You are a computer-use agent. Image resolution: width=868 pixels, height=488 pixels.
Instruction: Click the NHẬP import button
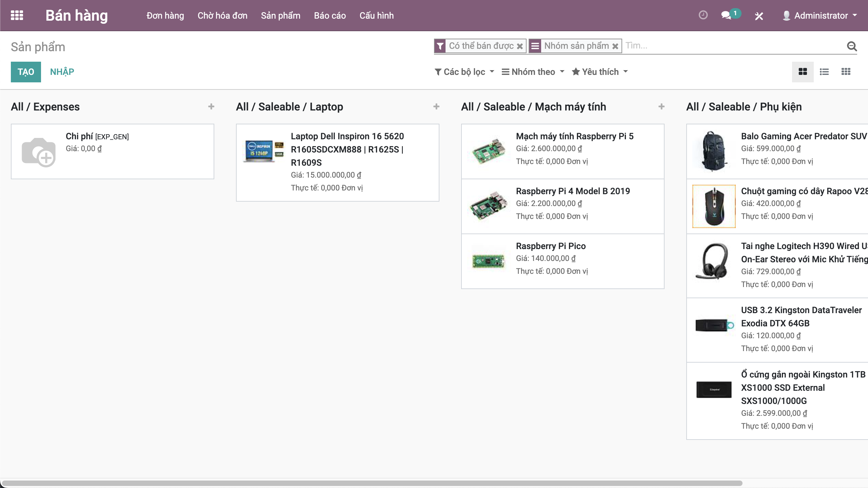click(x=62, y=72)
